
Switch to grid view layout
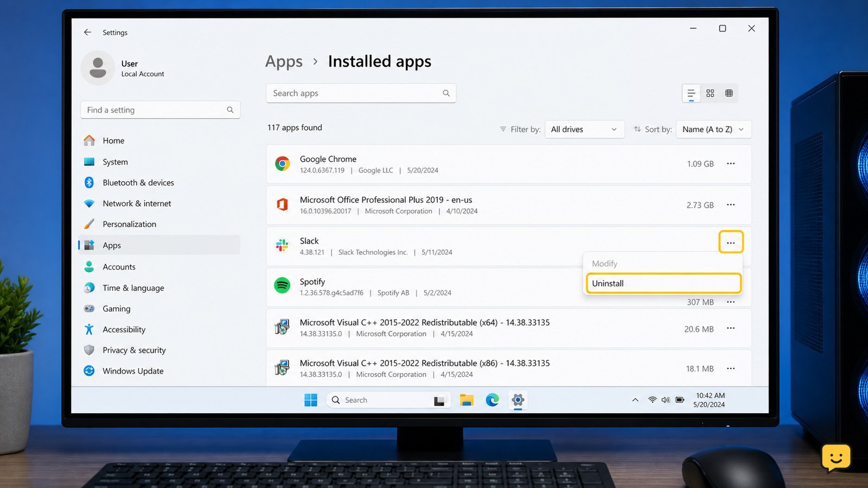[x=710, y=93]
